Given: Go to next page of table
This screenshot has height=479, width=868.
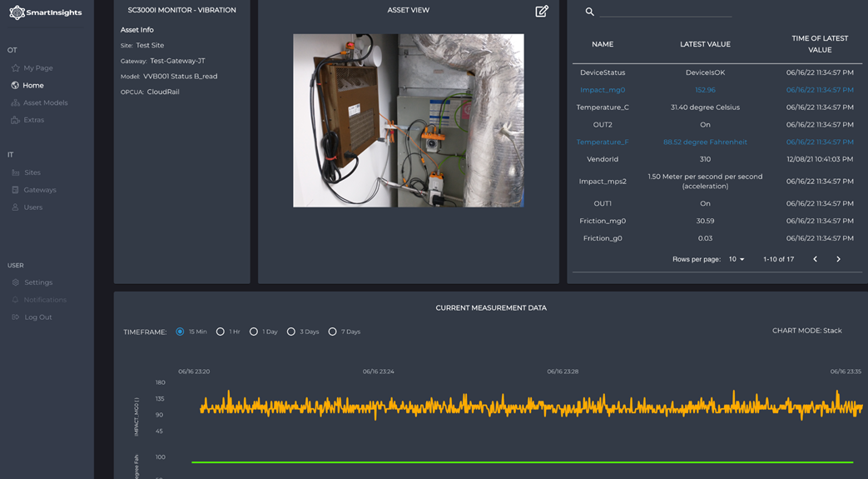Looking at the screenshot, I should (x=838, y=259).
